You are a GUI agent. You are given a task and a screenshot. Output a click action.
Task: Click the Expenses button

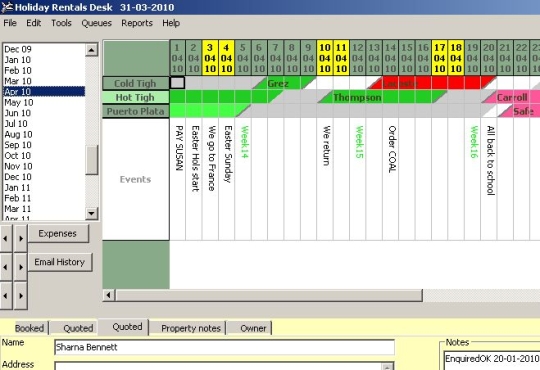(58, 234)
